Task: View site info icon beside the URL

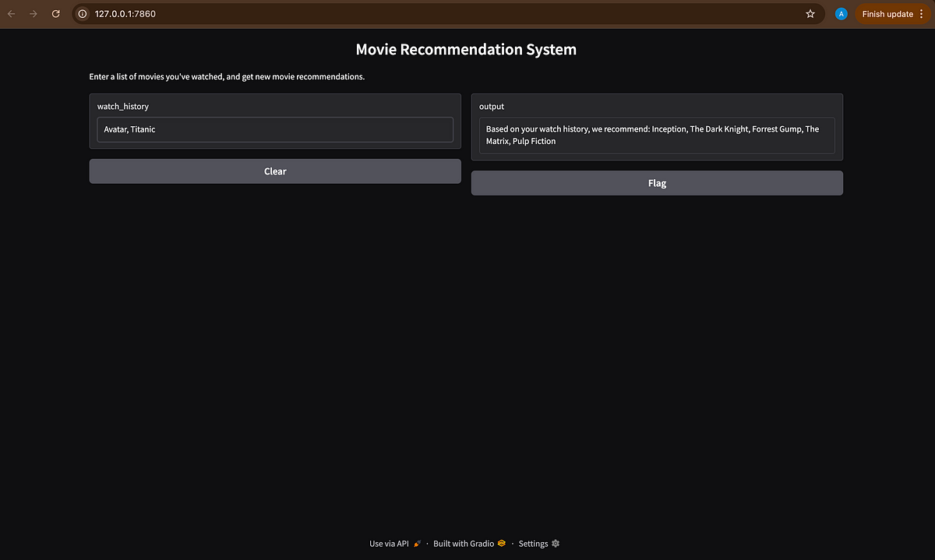Action: click(x=83, y=14)
